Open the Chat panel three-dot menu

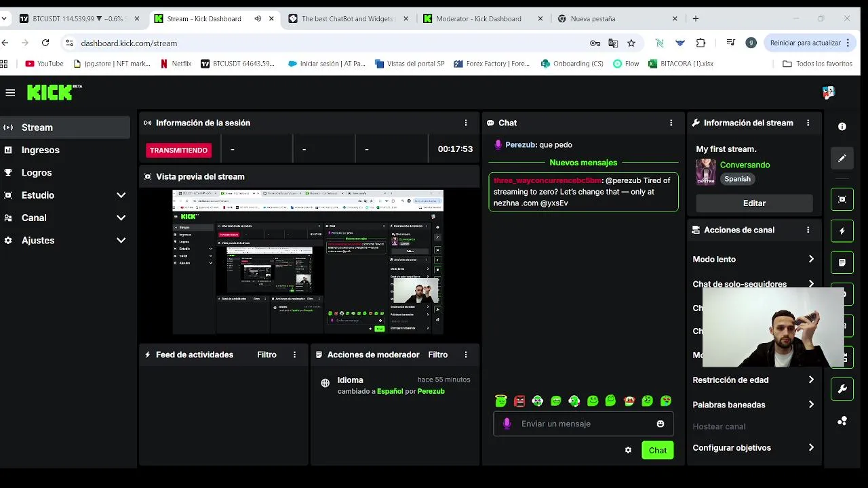point(671,123)
